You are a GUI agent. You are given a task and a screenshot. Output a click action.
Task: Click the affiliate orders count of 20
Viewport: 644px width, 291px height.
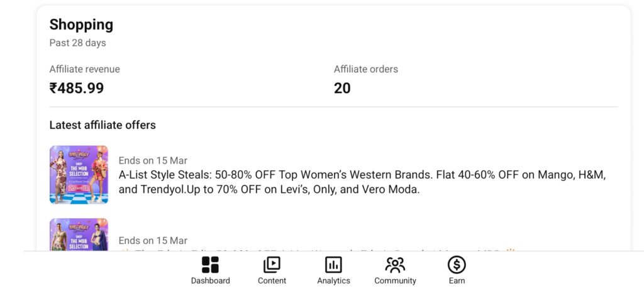click(342, 89)
